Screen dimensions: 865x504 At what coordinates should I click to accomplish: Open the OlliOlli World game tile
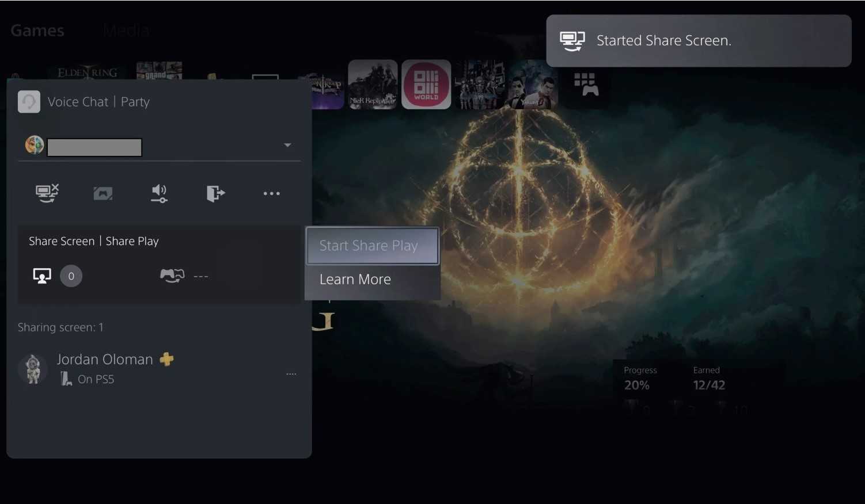click(x=426, y=84)
